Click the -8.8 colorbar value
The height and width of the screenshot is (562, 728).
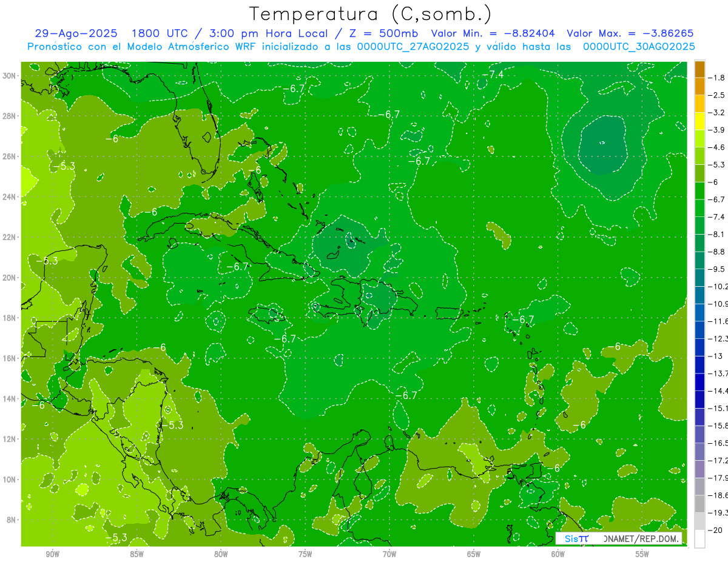pos(717,252)
